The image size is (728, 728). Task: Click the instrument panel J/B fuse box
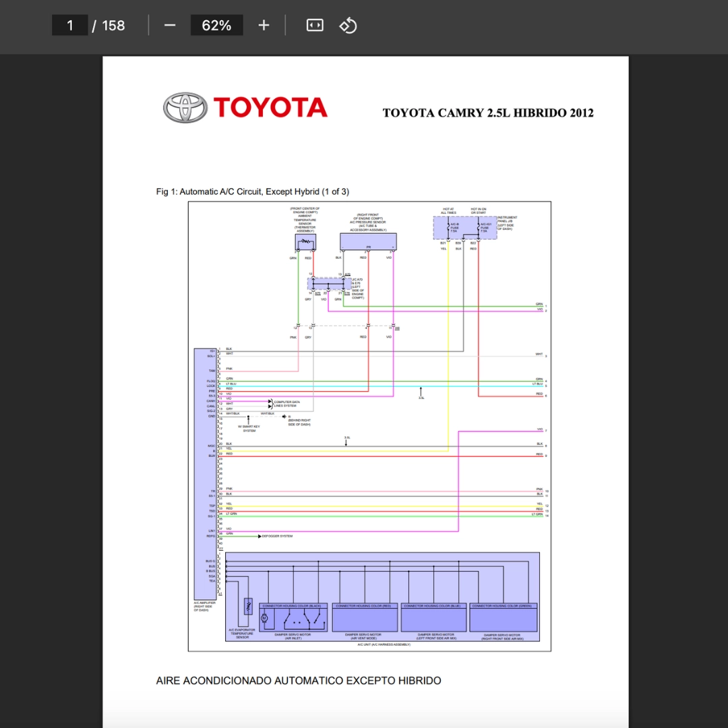pyautogui.click(x=464, y=228)
